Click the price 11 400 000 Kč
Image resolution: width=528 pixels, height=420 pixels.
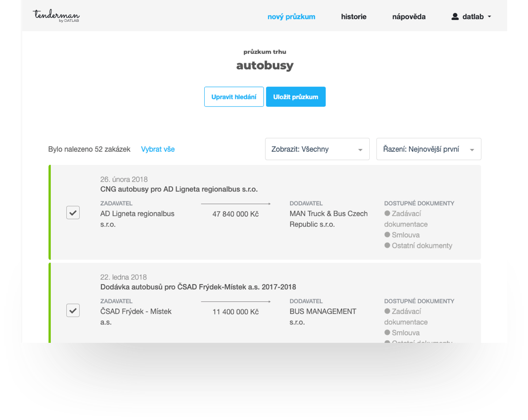click(235, 312)
